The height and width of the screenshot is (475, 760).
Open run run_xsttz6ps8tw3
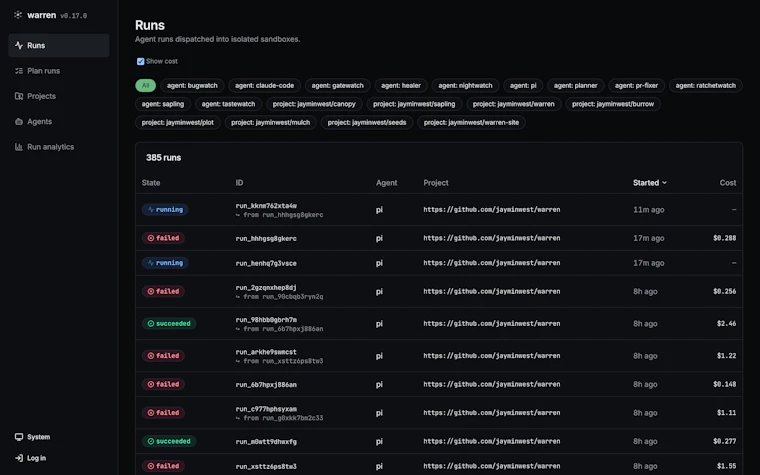click(266, 466)
